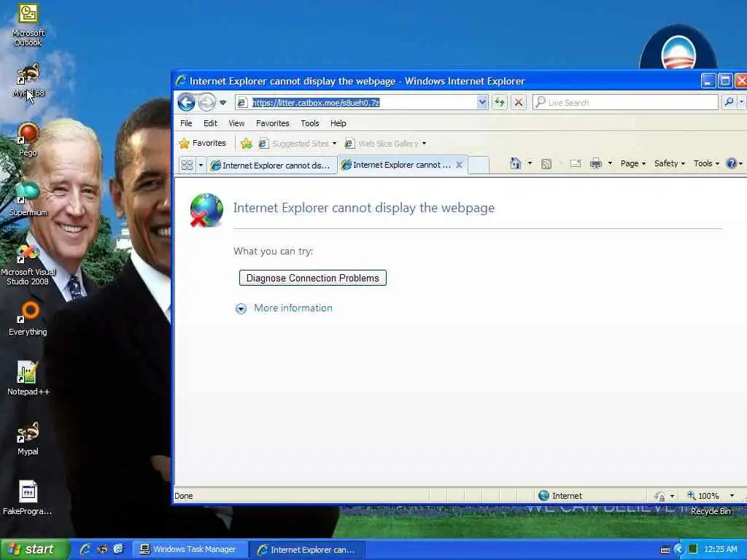
Task: Open the Page command menu
Action: (632, 163)
